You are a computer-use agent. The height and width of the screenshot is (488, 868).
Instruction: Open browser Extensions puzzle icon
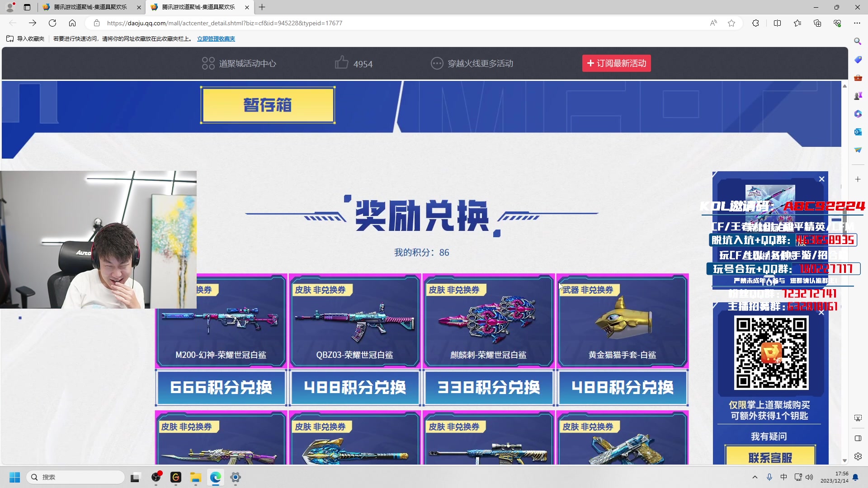pyautogui.click(x=755, y=23)
